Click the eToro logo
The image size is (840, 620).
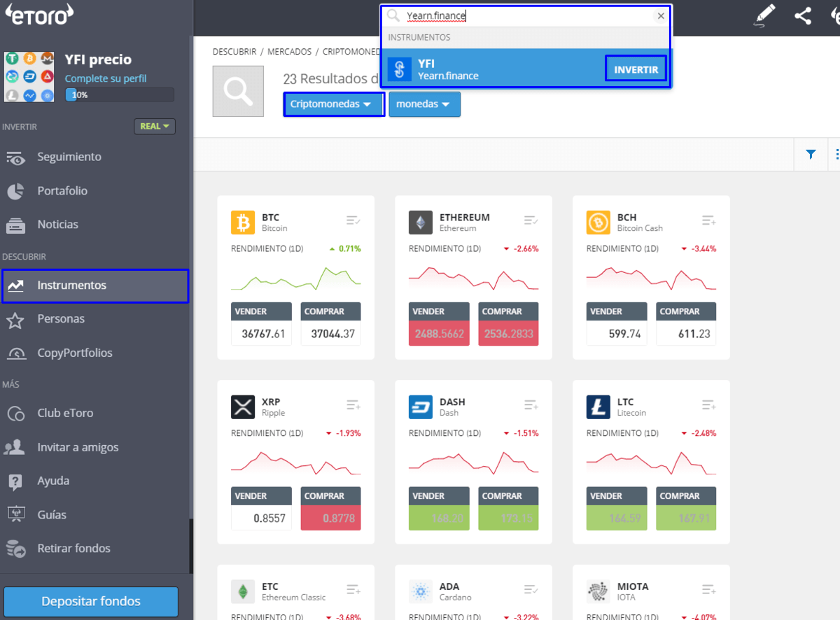[x=39, y=15]
